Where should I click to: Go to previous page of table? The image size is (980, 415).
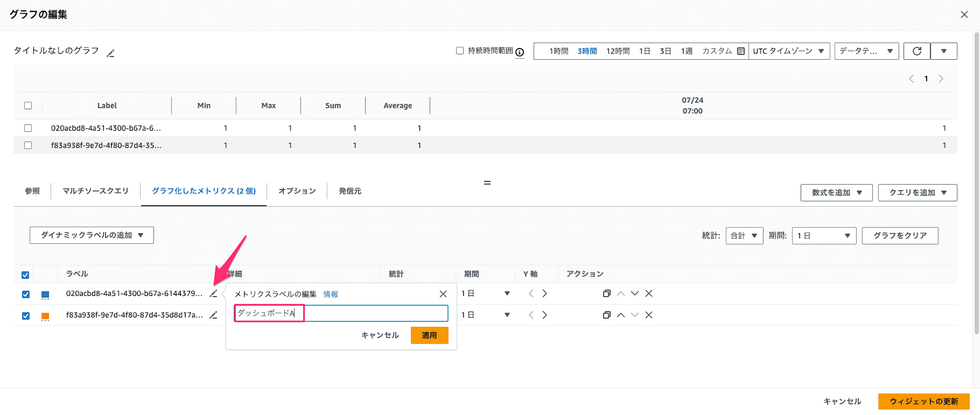point(911,78)
